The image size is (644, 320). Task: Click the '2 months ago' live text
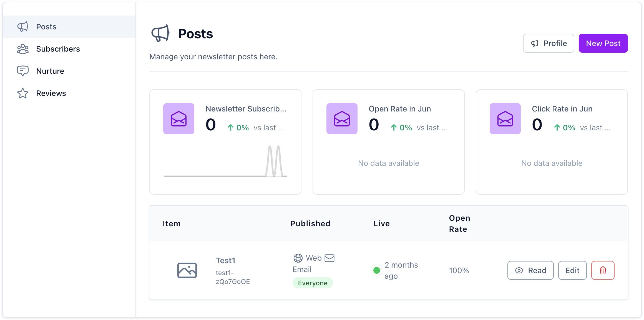[x=401, y=270]
